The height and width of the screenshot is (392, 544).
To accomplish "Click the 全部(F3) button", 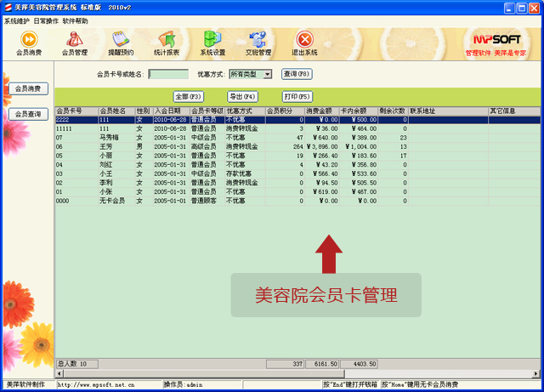I will point(188,96).
